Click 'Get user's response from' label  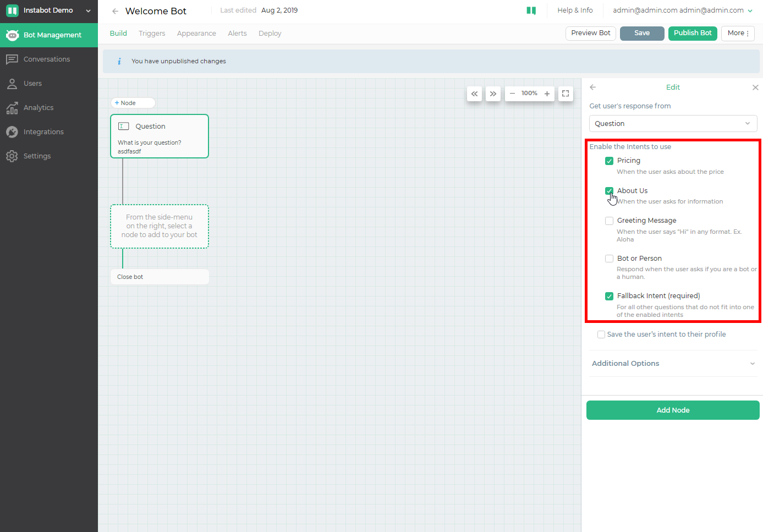point(630,106)
